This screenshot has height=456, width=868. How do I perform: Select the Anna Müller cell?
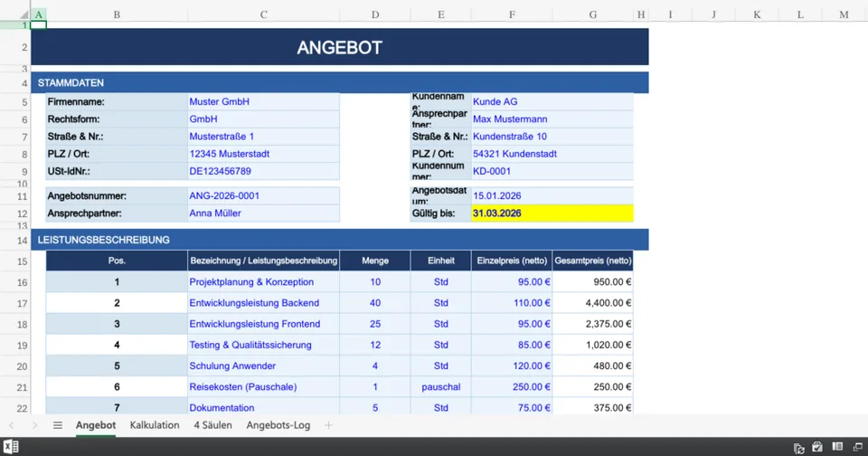click(263, 214)
